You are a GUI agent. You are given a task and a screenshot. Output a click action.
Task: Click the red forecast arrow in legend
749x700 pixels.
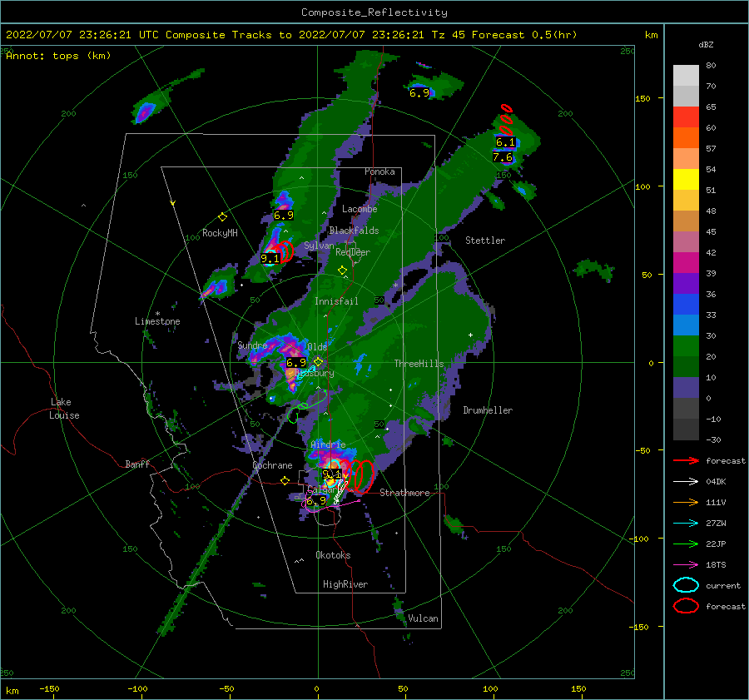click(686, 460)
